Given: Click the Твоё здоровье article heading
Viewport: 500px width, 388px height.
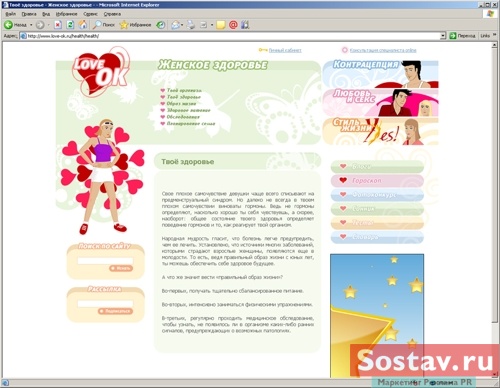Looking at the screenshot, I should (x=188, y=162).
